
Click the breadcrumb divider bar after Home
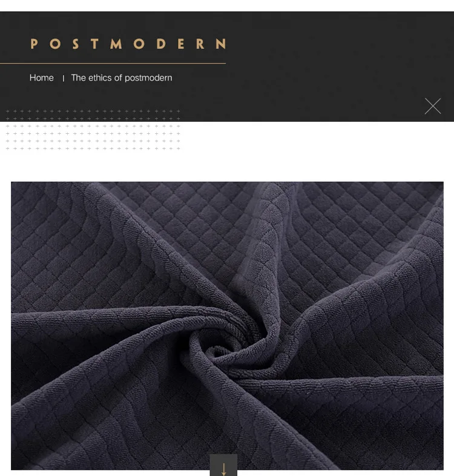click(63, 79)
